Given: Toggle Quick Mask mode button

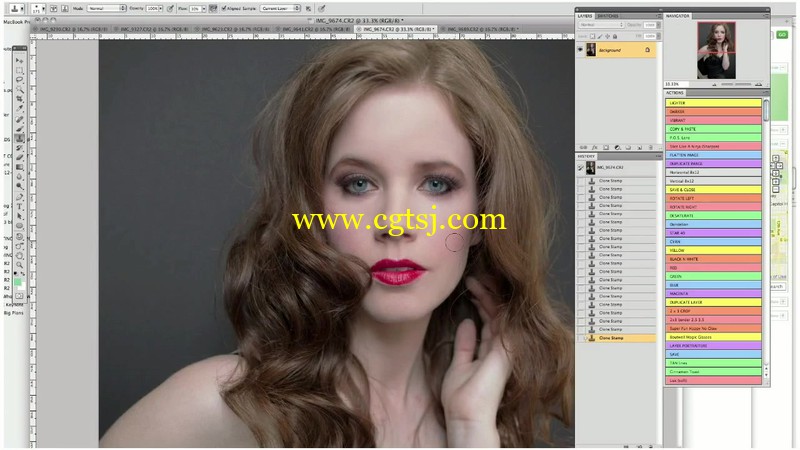Looking at the screenshot, I should click(x=20, y=296).
